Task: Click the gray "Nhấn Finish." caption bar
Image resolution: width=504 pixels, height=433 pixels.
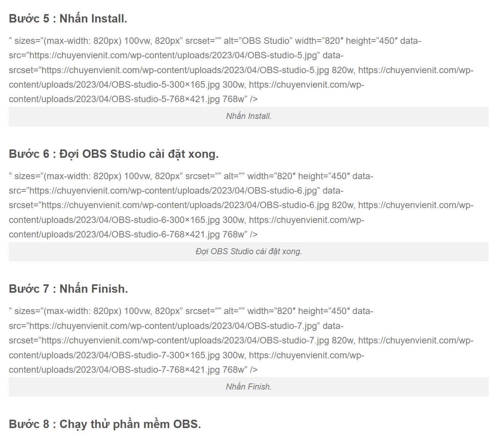Action: (248, 387)
